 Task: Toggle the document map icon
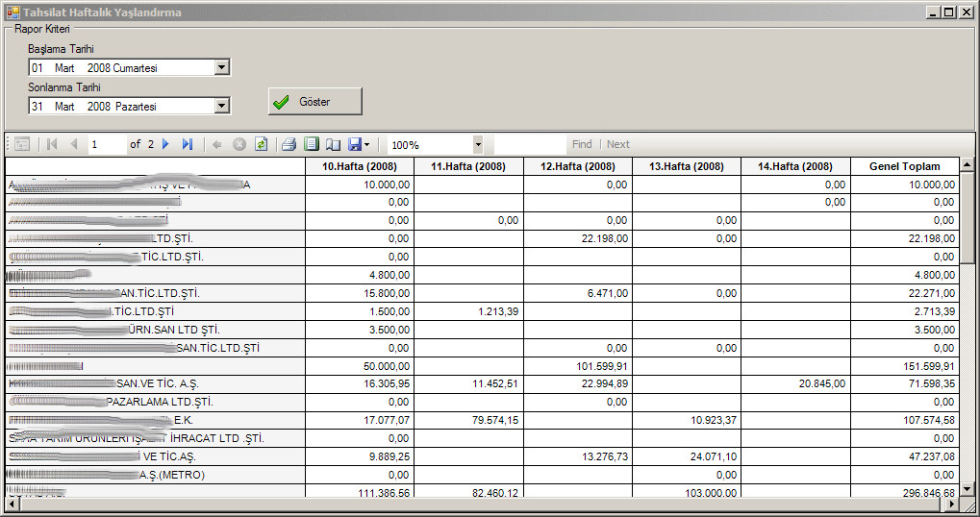[x=22, y=144]
